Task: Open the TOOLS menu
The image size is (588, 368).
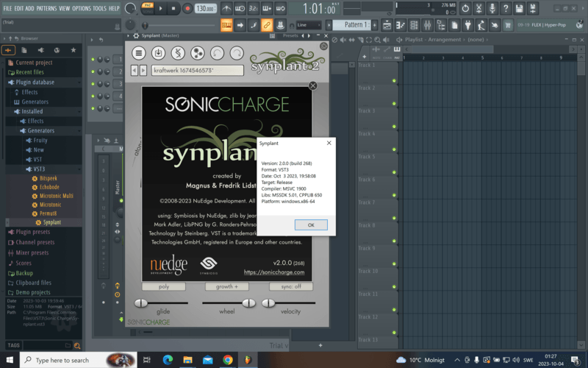Action: click(100, 8)
